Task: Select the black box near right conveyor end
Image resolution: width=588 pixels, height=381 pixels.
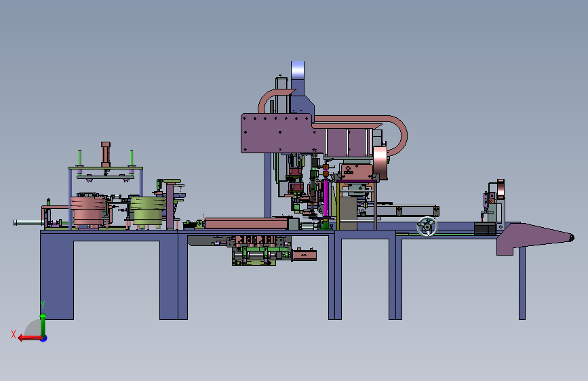Action: coord(485,228)
